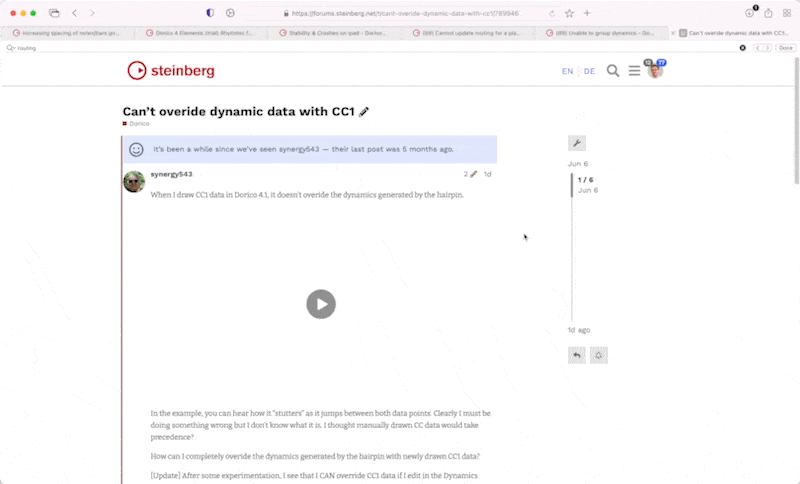The height and width of the screenshot is (484, 800).
Task: Switch forum language to DE
Action: 589,71
